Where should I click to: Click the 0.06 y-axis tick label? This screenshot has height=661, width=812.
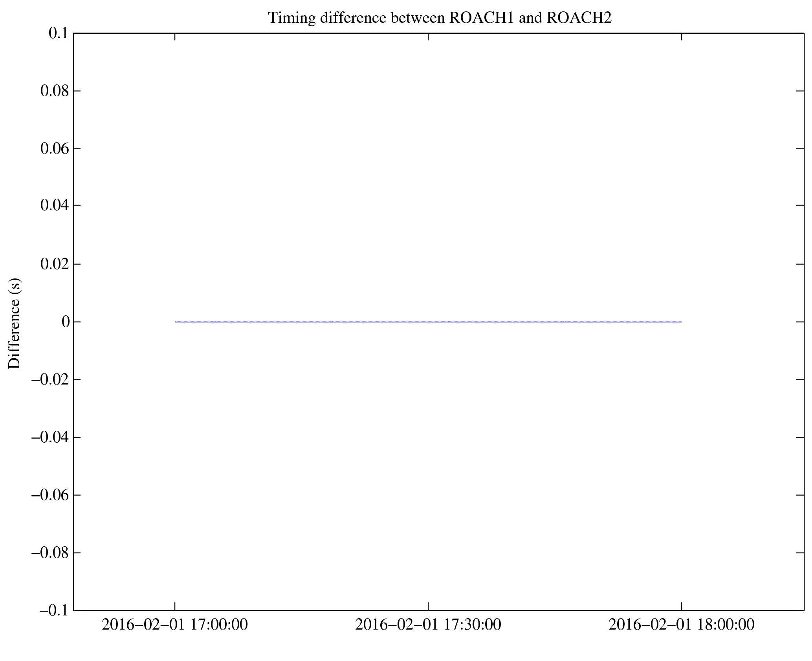coord(55,149)
